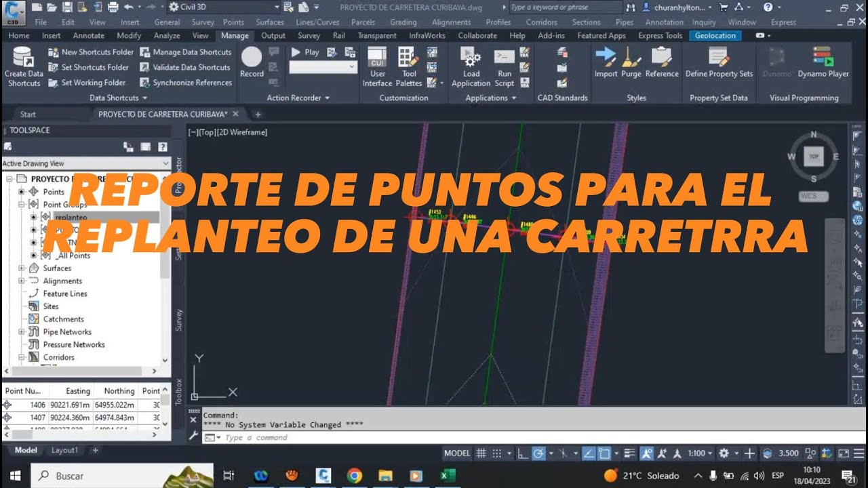
Task: Toggle Lineweight display
Action: pos(629,453)
